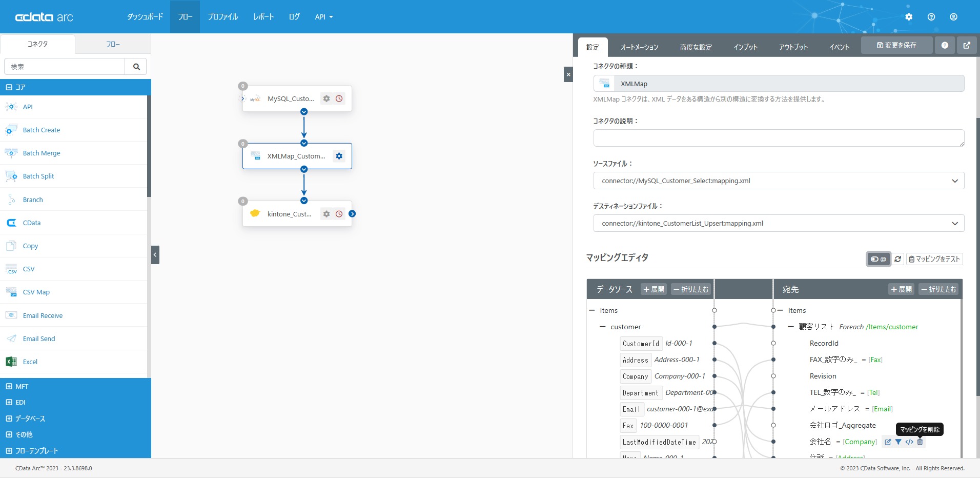Switch to the イベント tab

[x=839, y=47]
